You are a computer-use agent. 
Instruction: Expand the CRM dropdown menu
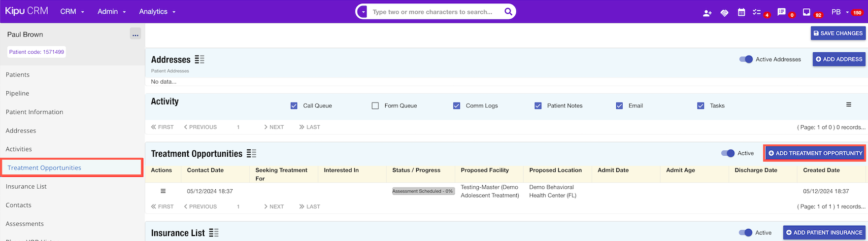[x=72, y=11]
